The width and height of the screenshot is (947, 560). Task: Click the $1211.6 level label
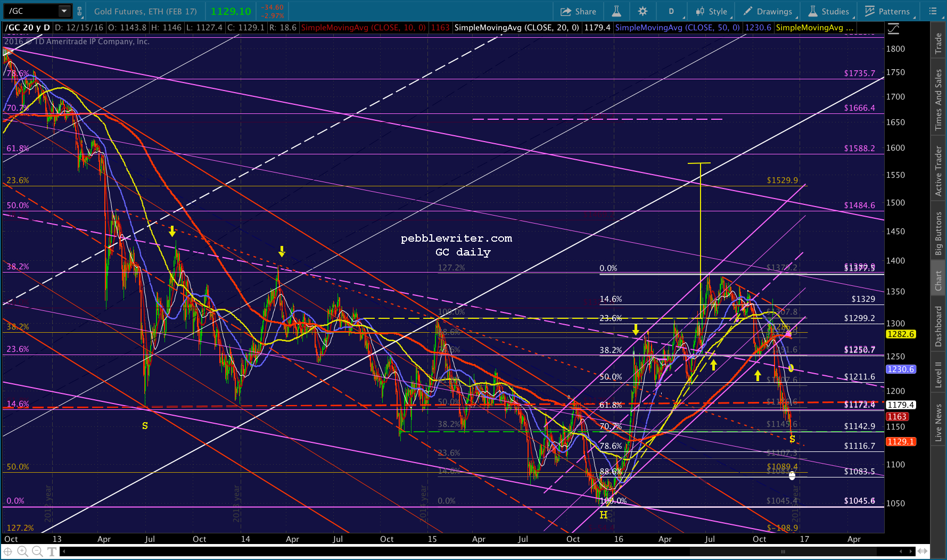point(859,377)
